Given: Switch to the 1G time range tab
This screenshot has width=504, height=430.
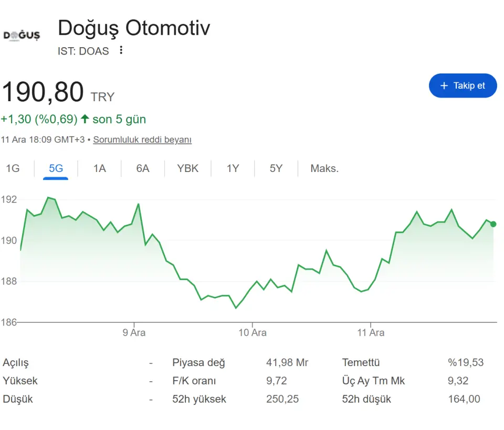Looking at the screenshot, I should pyautogui.click(x=13, y=168).
